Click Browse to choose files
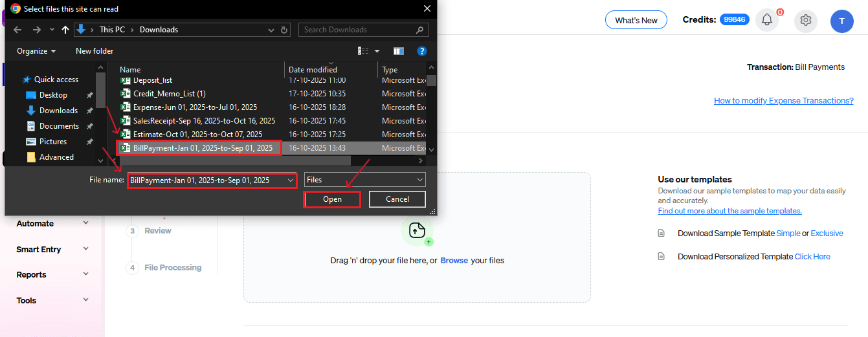This screenshot has height=337, width=868. (454, 261)
